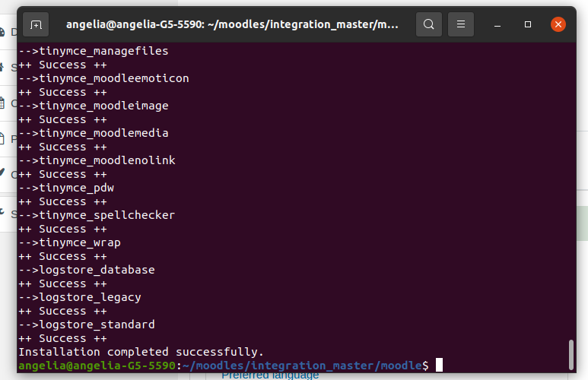This screenshot has width=588, height=380.
Task: Click the terminal scrollbar handle
Action: 571,355
